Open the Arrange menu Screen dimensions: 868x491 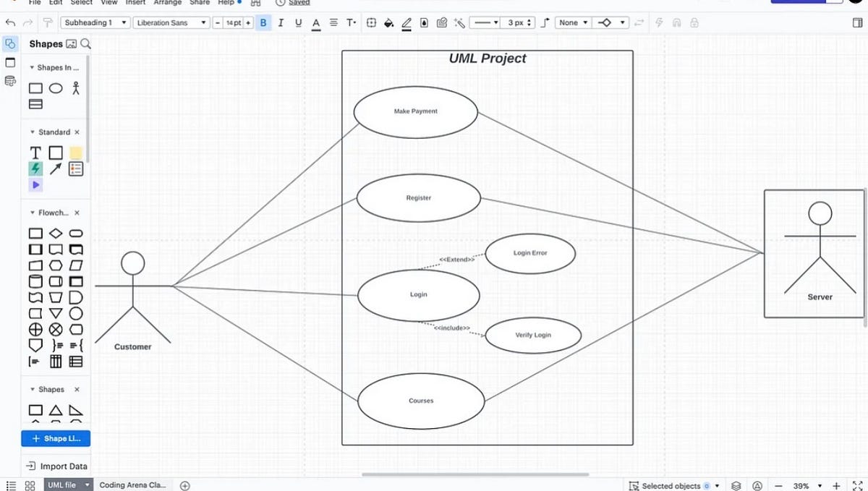pyautogui.click(x=167, y=3)
